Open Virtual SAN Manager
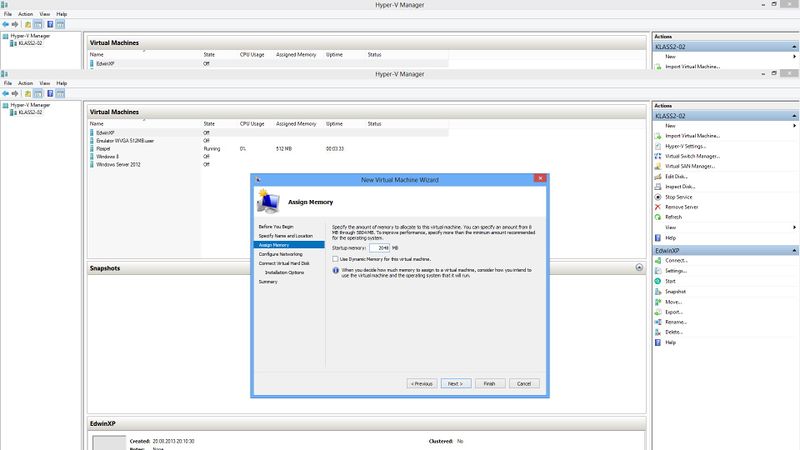 [690, 166]
